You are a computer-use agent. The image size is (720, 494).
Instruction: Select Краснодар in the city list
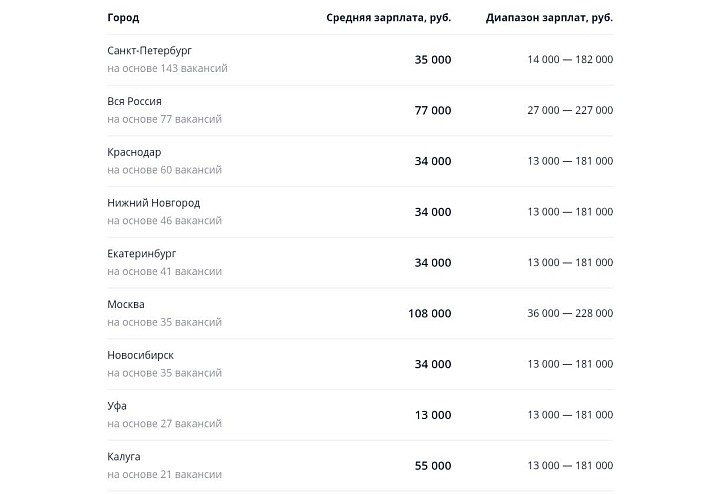(x=134, y=152)
